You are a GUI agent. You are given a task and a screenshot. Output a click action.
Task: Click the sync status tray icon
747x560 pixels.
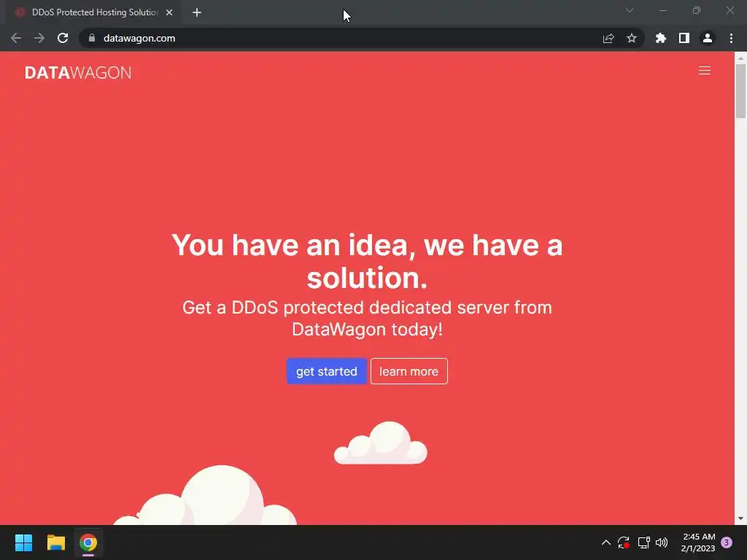(623, 542)
